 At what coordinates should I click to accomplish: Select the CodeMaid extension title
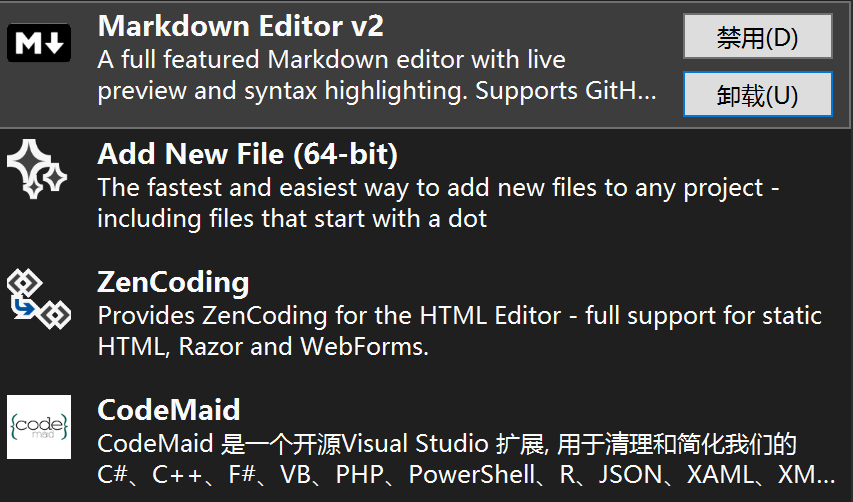pyautogui.click(x=169, y=409)
